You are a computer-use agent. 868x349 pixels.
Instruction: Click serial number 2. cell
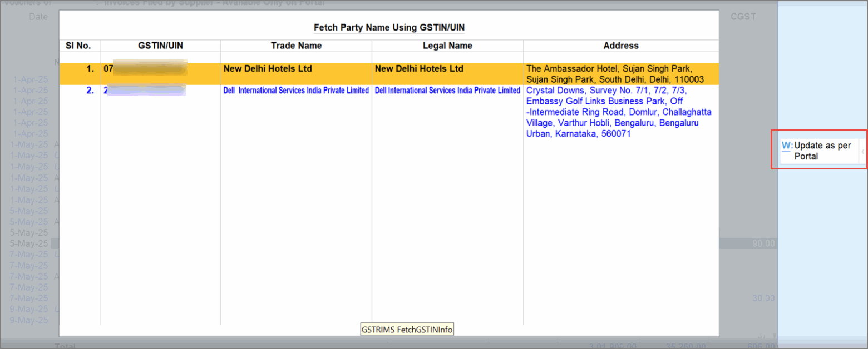point(91,91)
